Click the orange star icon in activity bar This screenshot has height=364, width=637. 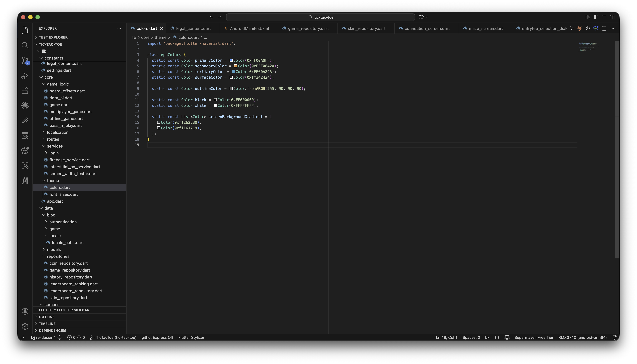pyautogui.click(x=25, y=106)
